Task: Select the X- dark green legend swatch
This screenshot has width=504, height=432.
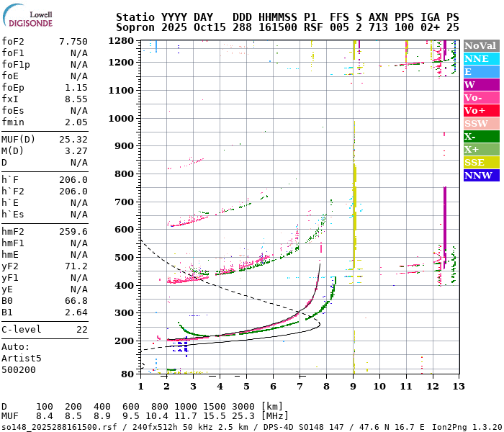Action: coord(480,136)
